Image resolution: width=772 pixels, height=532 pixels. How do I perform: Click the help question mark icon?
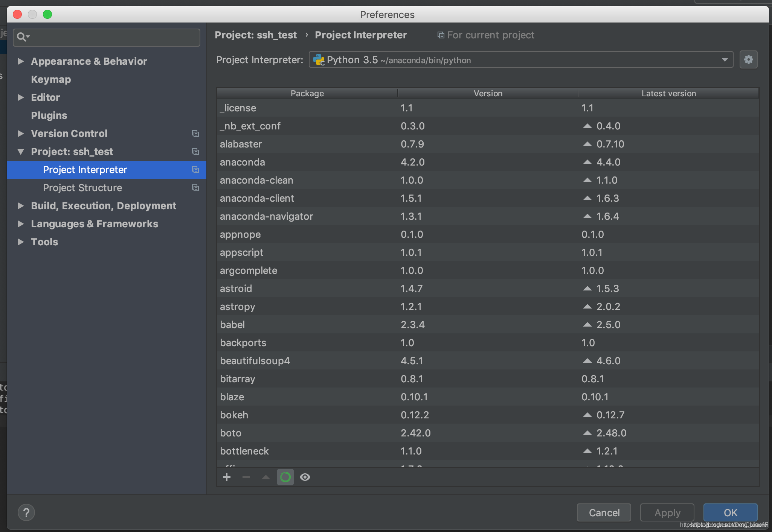click(26, 512)
